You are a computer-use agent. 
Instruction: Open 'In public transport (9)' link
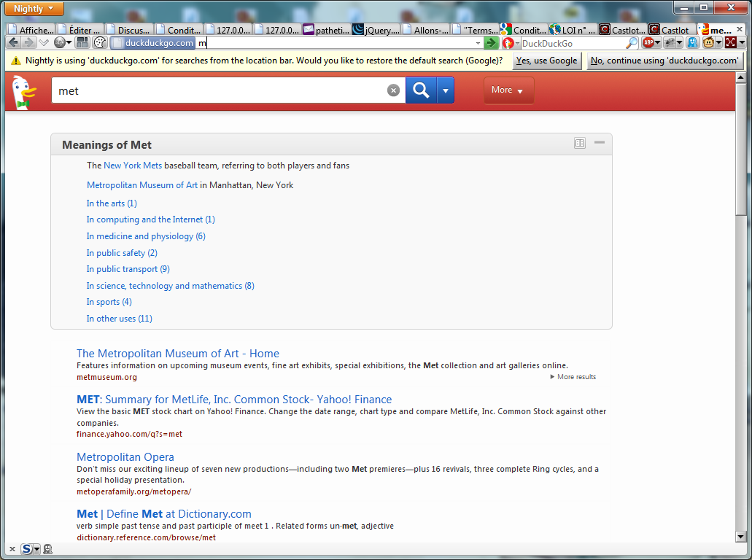(128, 270)
